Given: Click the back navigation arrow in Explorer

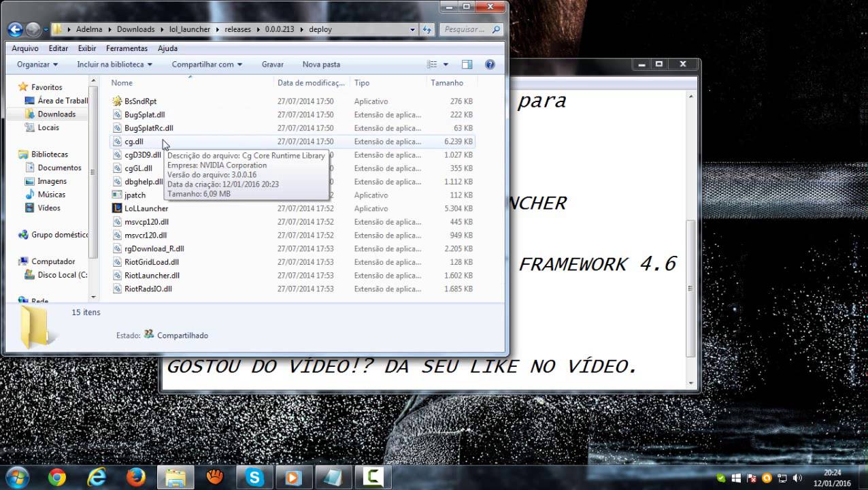Looking at the screenshot, I should click(14, 29).
